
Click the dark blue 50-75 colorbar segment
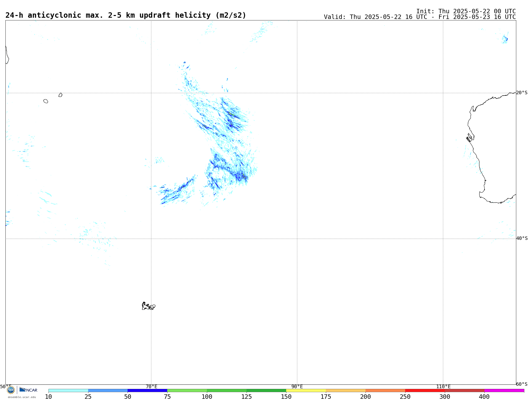click(x=148, y=391)
